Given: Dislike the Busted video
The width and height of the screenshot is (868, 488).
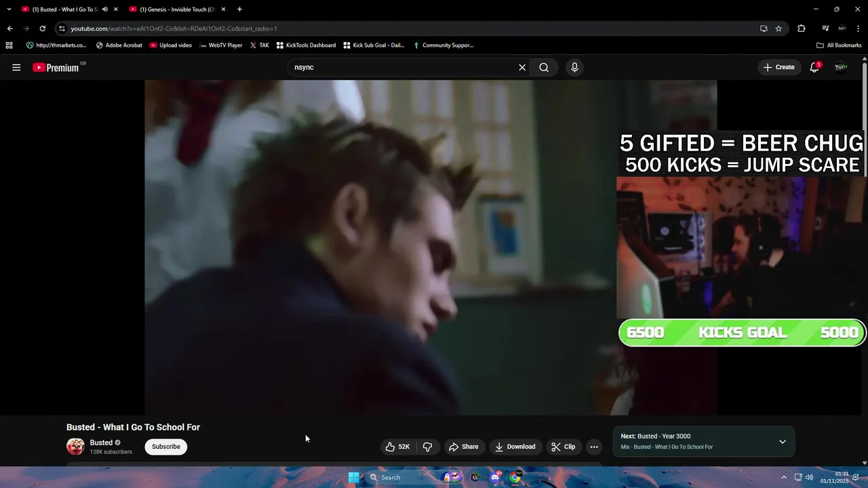Looking at the screenshot, I should point(428,447).
